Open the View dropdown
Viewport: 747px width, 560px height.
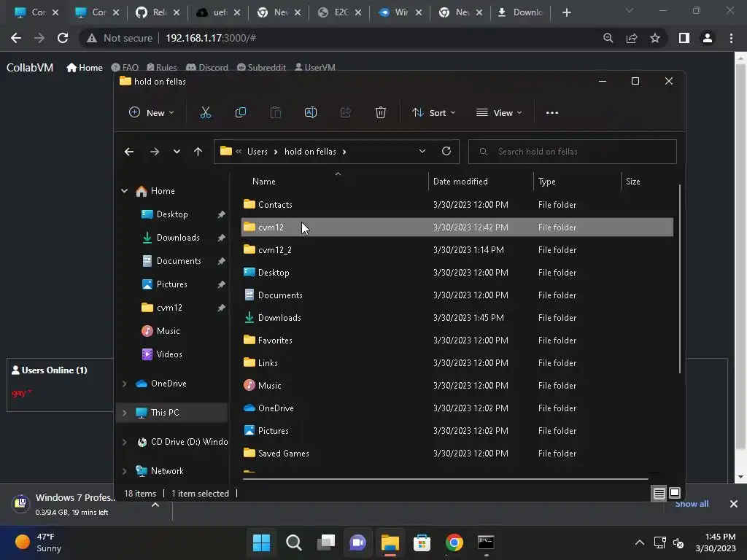(x=499, y=113)
